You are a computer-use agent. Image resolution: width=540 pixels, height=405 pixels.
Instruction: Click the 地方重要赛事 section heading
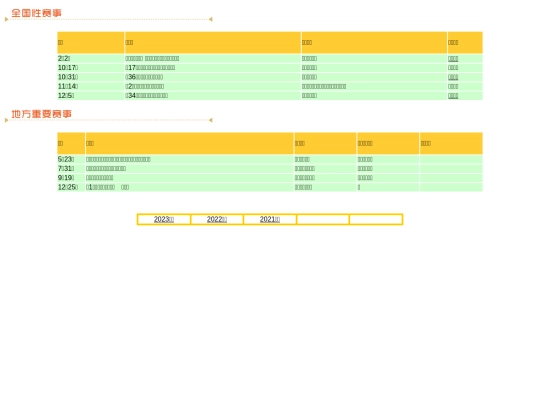41,114
